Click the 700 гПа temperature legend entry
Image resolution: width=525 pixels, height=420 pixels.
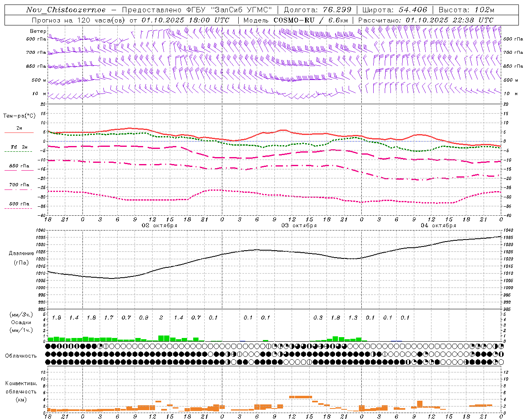[x=19, y=186]
